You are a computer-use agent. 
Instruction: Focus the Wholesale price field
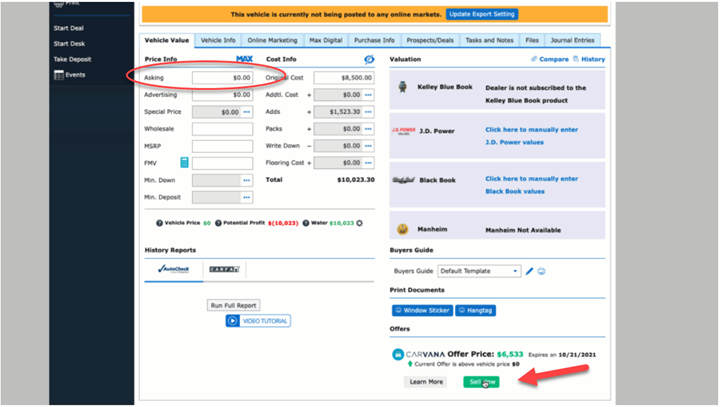(222, 129)
